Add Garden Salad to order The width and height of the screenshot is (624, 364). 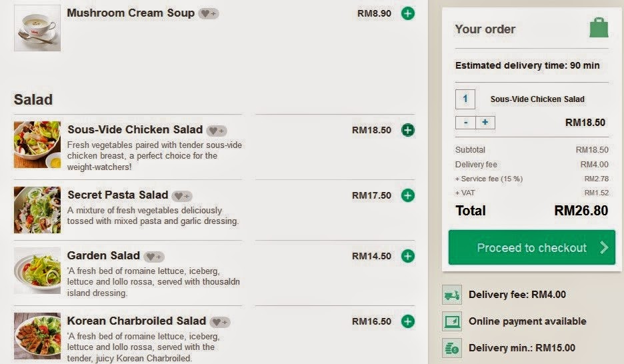(408, 256)
